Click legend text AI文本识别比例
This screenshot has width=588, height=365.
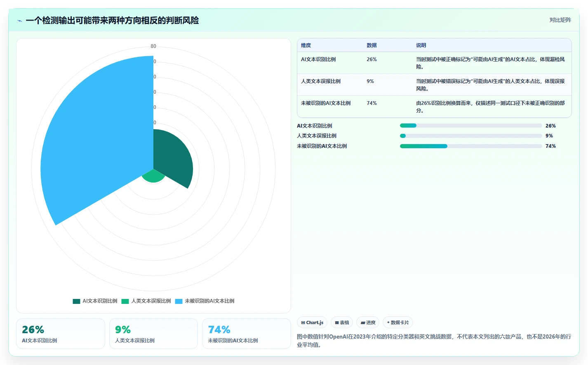(100, 301)
